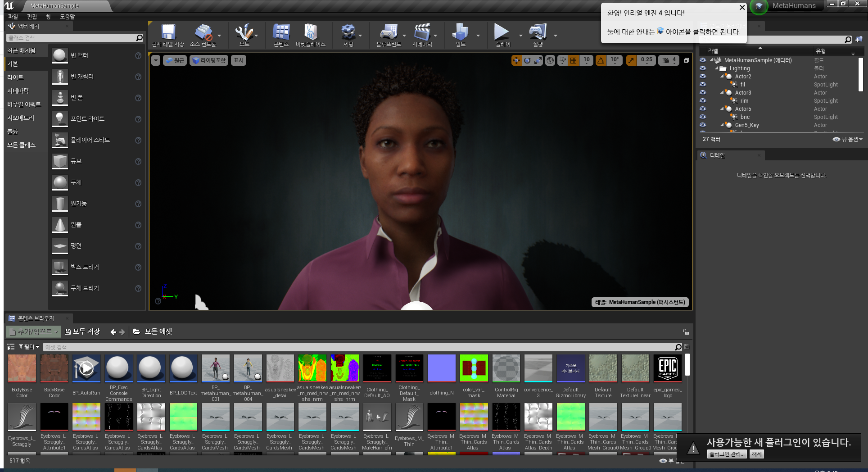This screenshot has height=472, width=868.
Task: Select the rotate gizmo mode in viewport
Action: click(x=527, y=60)
